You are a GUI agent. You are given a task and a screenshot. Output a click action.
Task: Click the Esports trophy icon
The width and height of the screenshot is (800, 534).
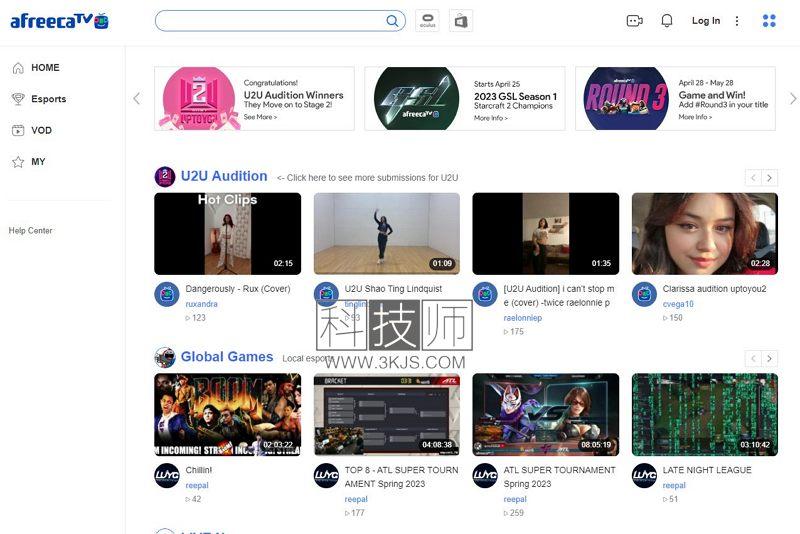click(18, 99)
